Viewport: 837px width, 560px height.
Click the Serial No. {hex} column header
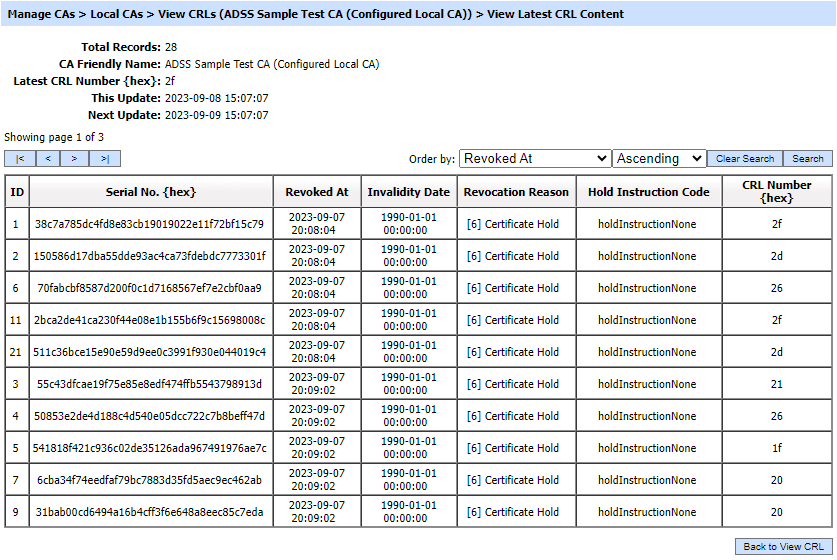coord(151,192)
